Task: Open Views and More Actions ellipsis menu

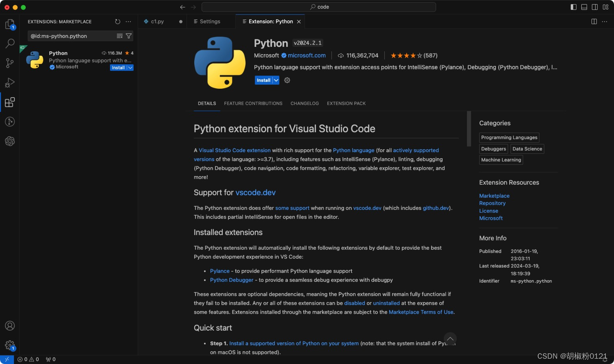Action: pos(128,22)
